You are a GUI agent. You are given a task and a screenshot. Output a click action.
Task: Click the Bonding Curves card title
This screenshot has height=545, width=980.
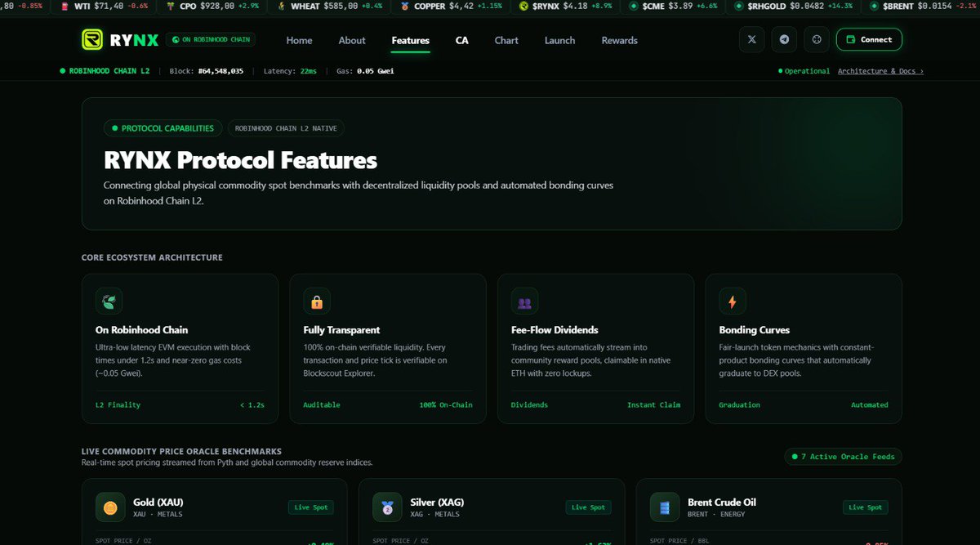pyautogui.click(x=754, y=330)
